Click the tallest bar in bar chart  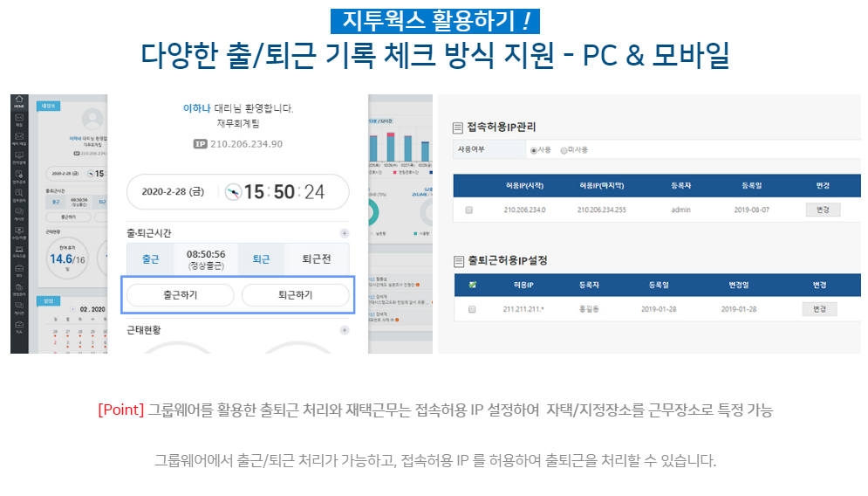[x=391, y=147]
